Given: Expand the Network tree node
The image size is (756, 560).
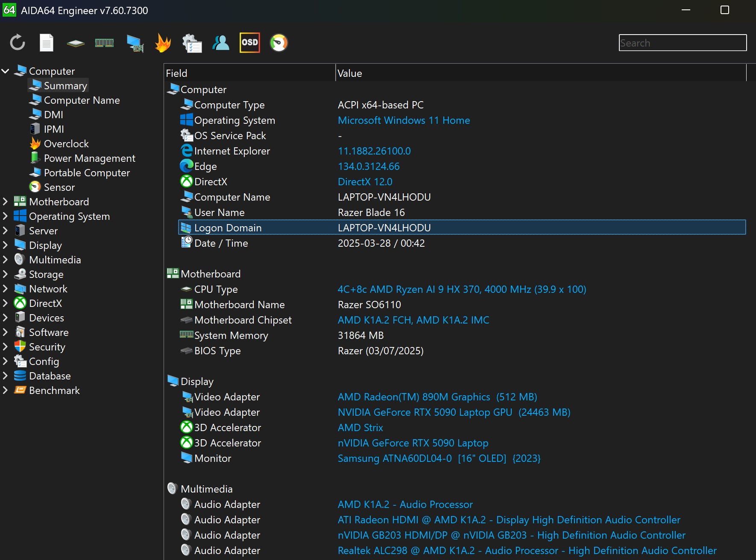Looking at the screenshot, I should click(x=6, y=289).
